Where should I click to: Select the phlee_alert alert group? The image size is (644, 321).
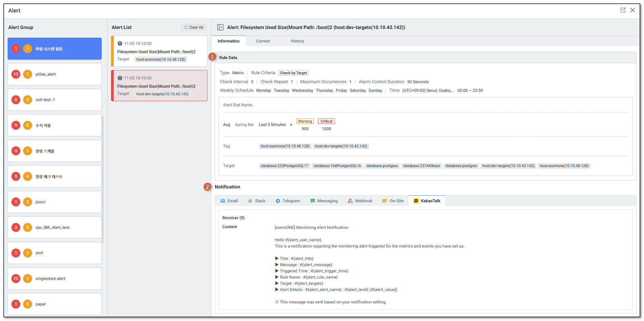54,74
